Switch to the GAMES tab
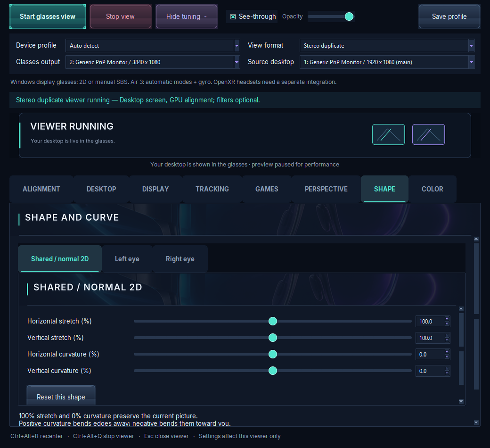The height and width of the screenshot is (448, 490). (267, 189)
